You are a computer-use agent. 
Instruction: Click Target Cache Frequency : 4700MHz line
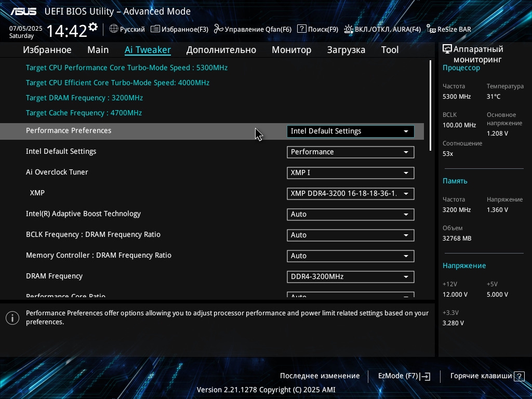(84, 113)
